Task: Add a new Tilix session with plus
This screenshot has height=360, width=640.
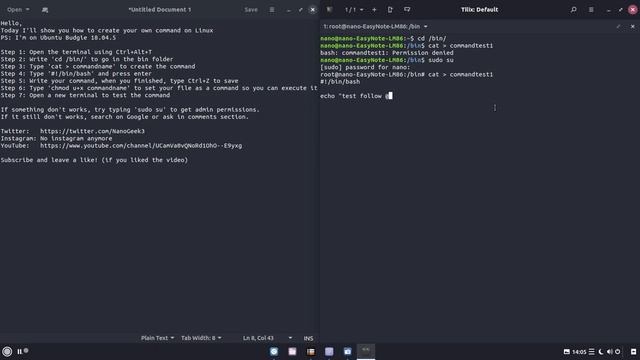Action: click(374, 9)
